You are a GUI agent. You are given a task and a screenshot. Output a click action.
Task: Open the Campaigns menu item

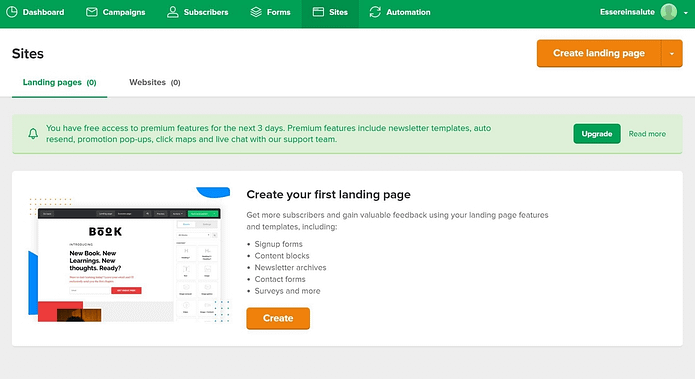tap(115, 12)
